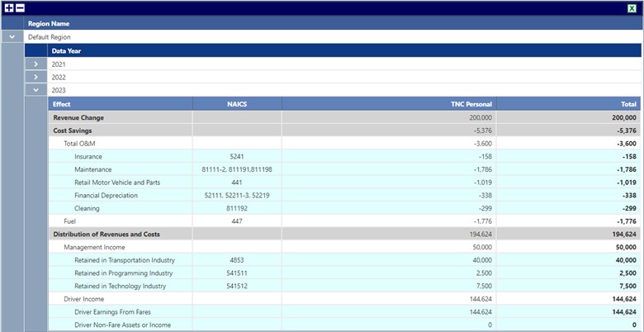Collapse the Default Region group
Viewport: 644px width, 332px height.
(x=12, y=37)
